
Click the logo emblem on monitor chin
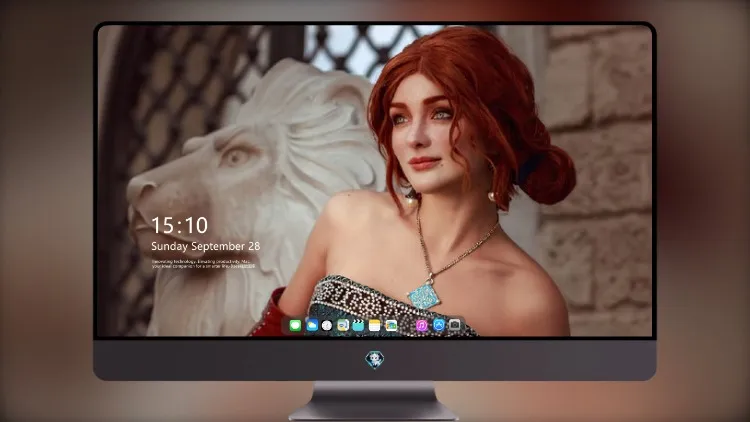point(375,360)
